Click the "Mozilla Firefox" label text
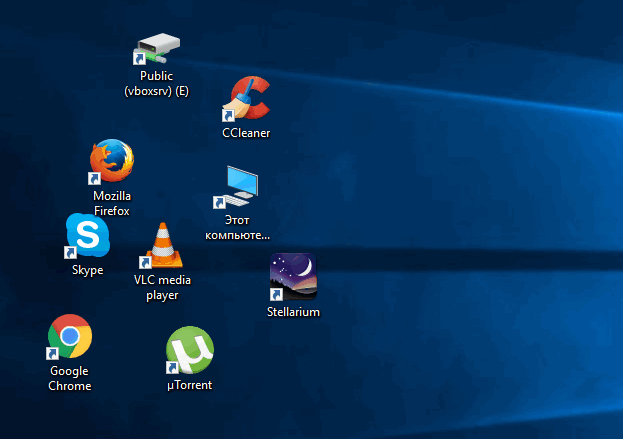 coord(112,203)
